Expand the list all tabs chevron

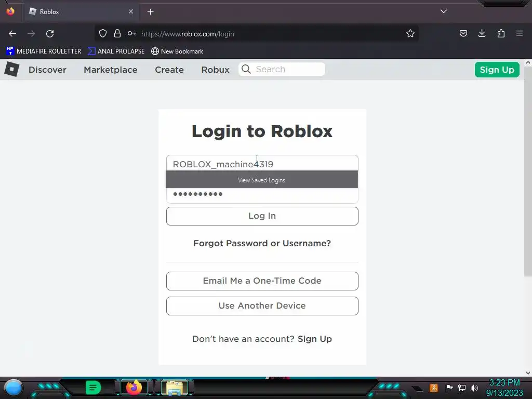[x=444, y=11]
